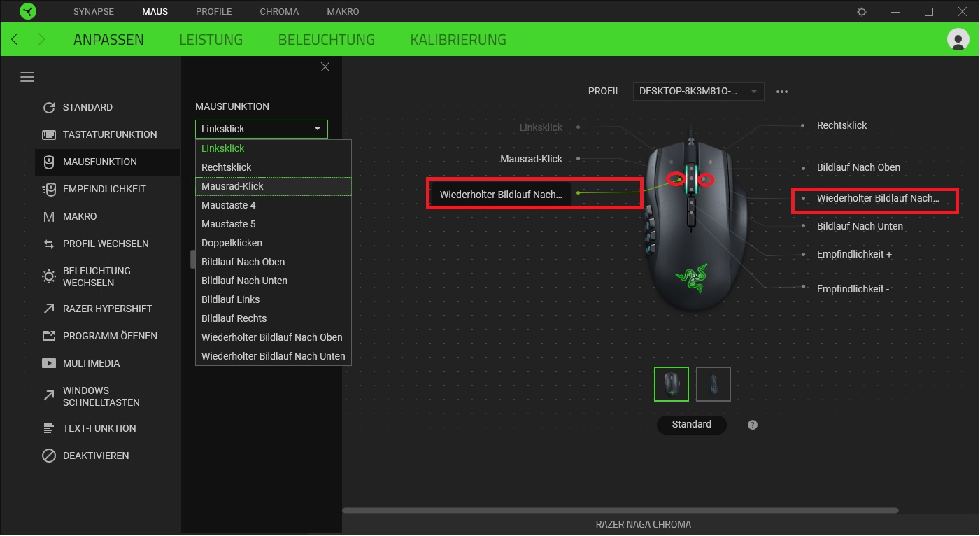Click the horizontal scrollbar at bottom

620,511
